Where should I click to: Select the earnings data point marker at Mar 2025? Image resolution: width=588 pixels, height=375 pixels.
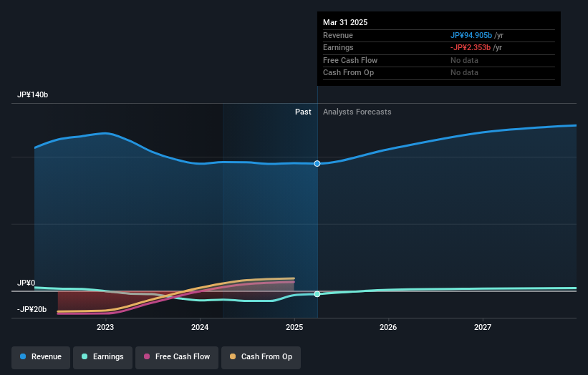pyautogui.click(x=317, y=294)
